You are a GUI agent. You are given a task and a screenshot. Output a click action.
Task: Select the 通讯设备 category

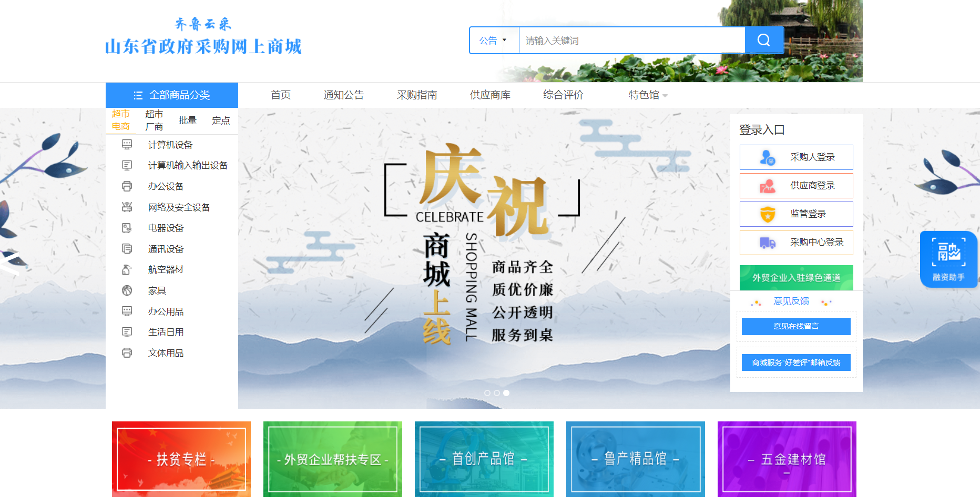(166, 249)
